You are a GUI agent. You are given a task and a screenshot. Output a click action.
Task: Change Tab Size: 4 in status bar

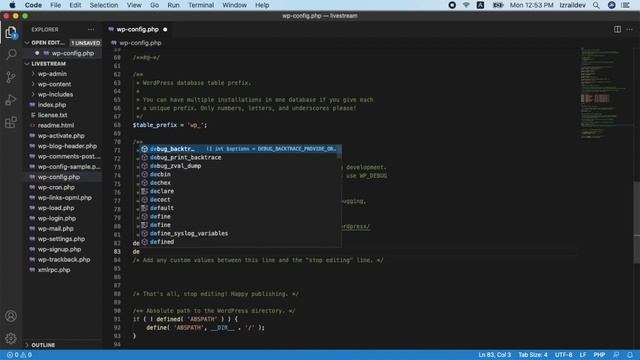pos(533,355)
